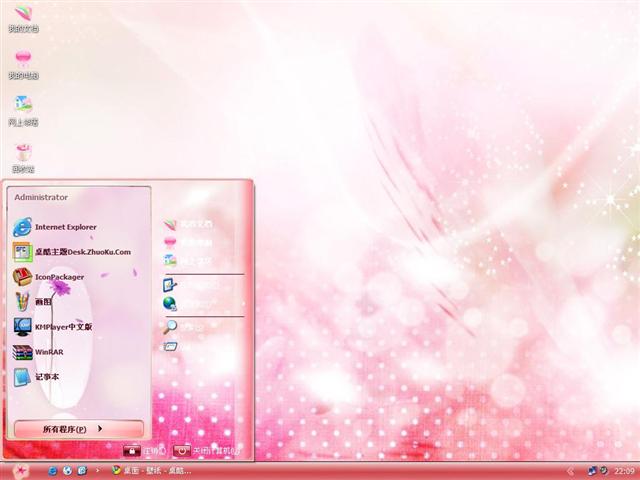Click the round green tray icon
640x480 pixels.
pos(603,471)
